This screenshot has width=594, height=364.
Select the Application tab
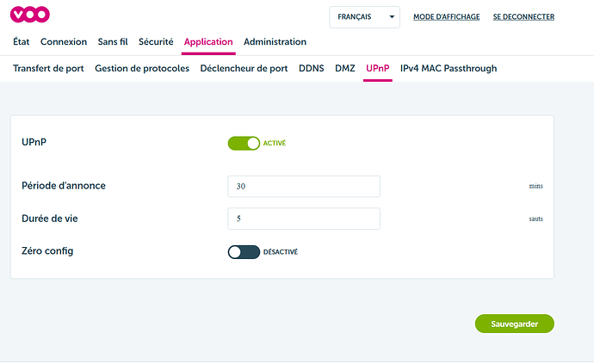208,41
